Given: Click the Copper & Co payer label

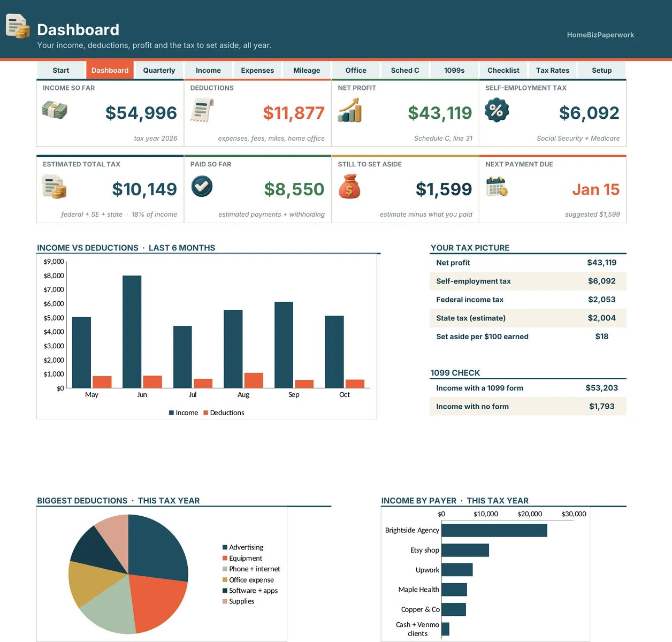Looking at the screenshot, I should click(x=421, y=609).
